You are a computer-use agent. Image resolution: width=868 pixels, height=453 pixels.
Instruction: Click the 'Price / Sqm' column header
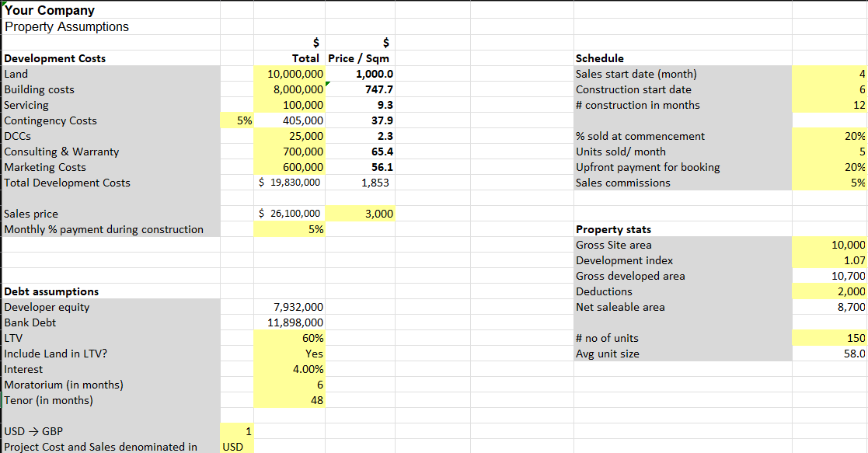[x=359, y=58]
